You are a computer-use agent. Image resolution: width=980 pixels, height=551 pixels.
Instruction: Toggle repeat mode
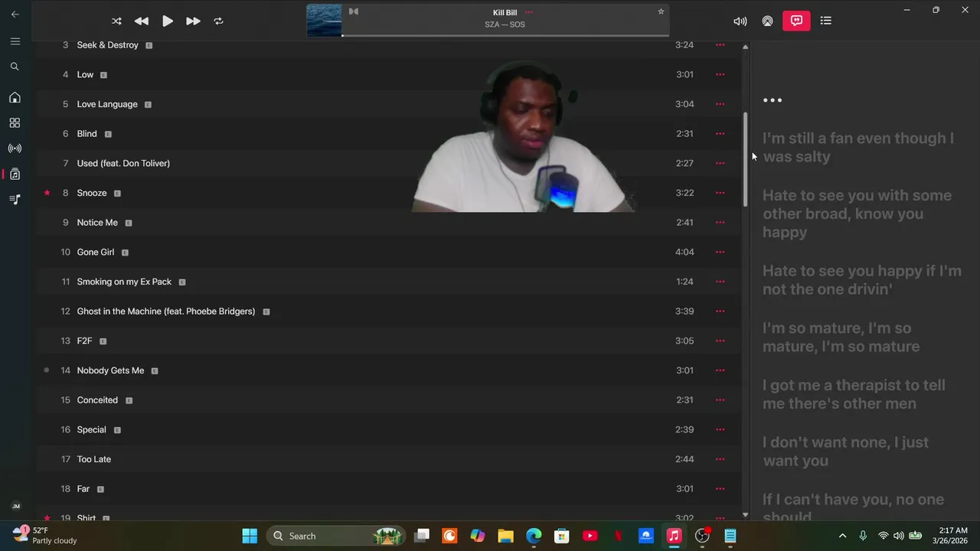(x=218, y=21)
